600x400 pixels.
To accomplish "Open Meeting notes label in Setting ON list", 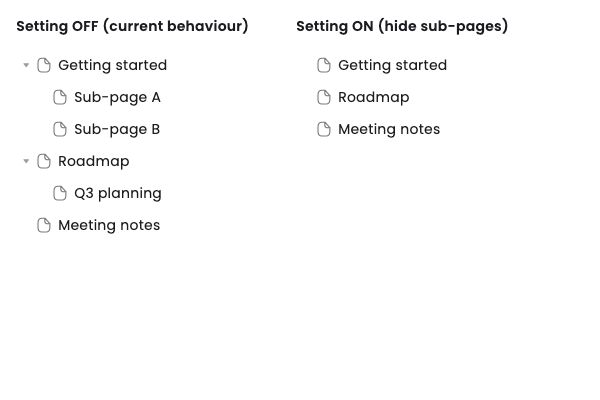I will click(x=389, y=129).
